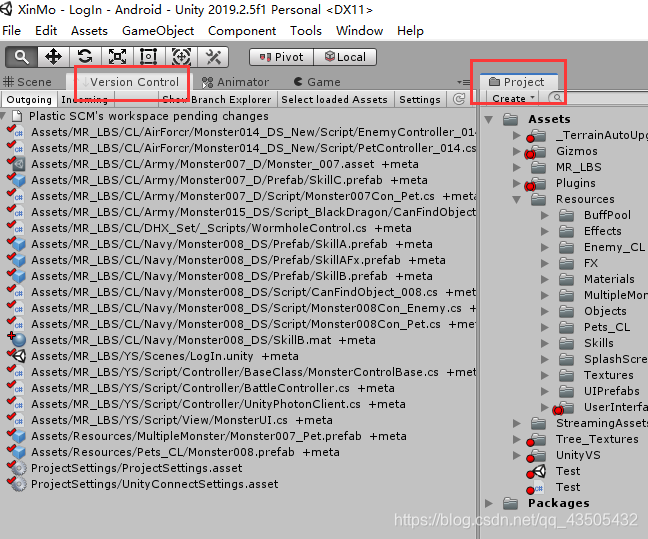Open the Edit menu
The image size is (648, 539).
[x=45, y=31]
